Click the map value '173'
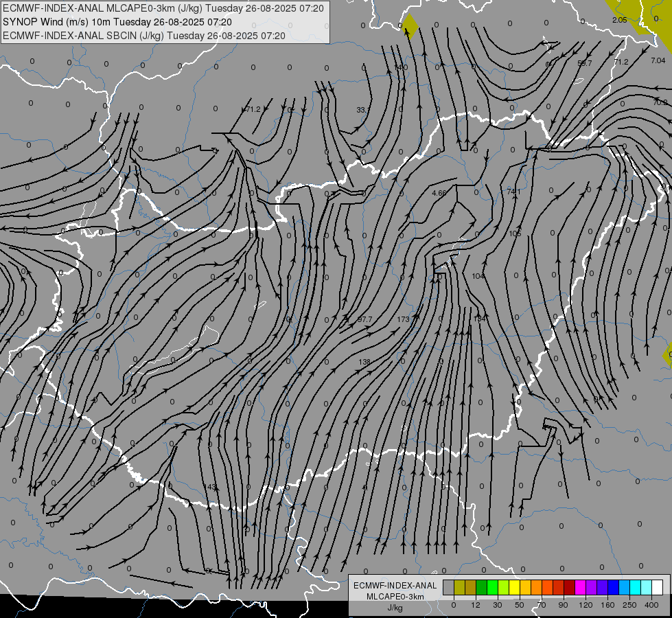Image resolution: width=672 pixels, height=618 pixels. coord(403,319)
